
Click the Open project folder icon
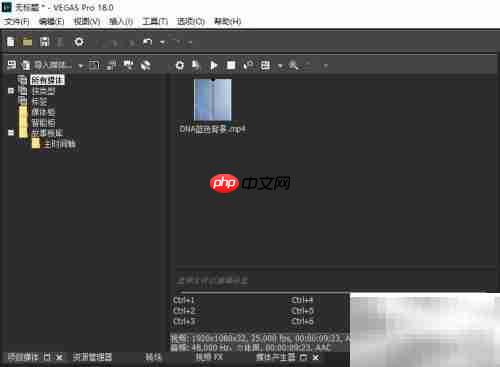(x=27, y=42)
